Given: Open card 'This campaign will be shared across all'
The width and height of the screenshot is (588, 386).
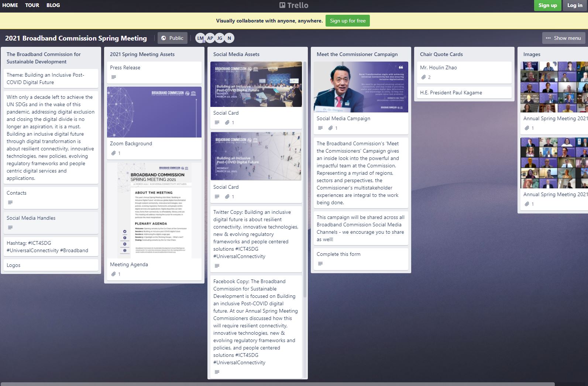Looking at the screenshot, I should pos(361,228).
